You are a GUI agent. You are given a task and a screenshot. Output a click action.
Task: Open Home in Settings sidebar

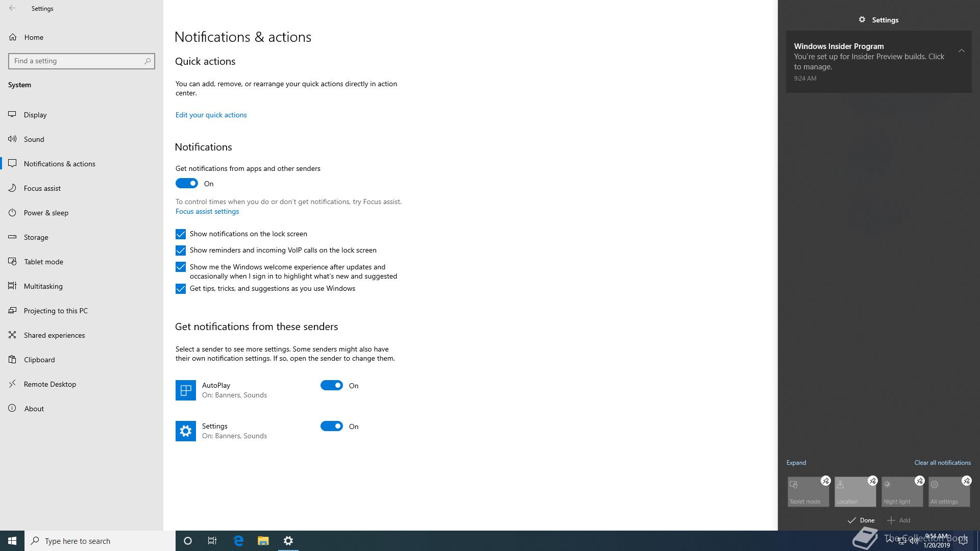tap(82, 37)
